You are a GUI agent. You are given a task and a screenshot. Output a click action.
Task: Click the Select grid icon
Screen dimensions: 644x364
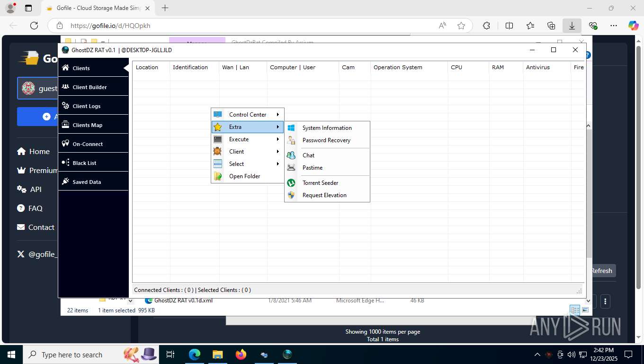218,164
